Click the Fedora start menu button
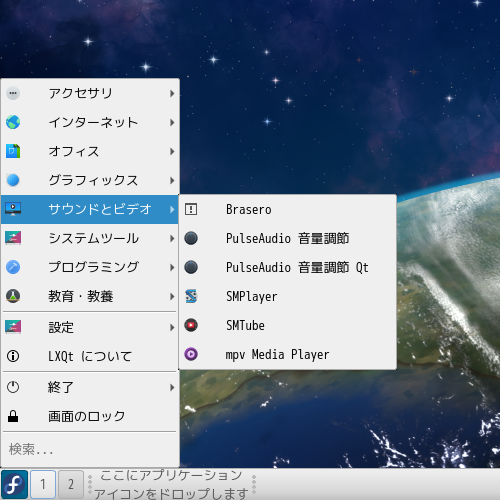The height and width of the screenshot is (500, 500). coord(14,484)
